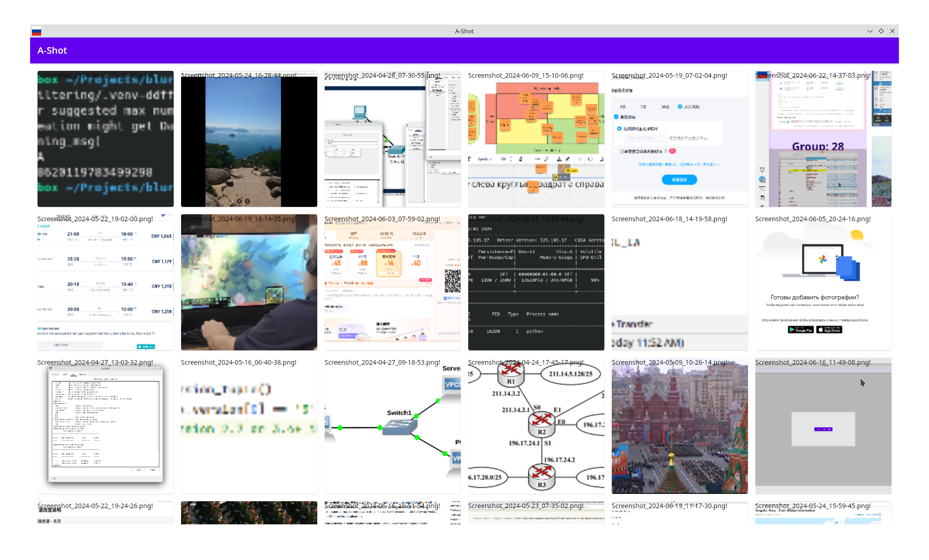The width and height of the screenshot is (929, 560).
Task: Open thumbnail Screenshot_2024-06-18_21-35-35.png
Action: click(106, 139)
